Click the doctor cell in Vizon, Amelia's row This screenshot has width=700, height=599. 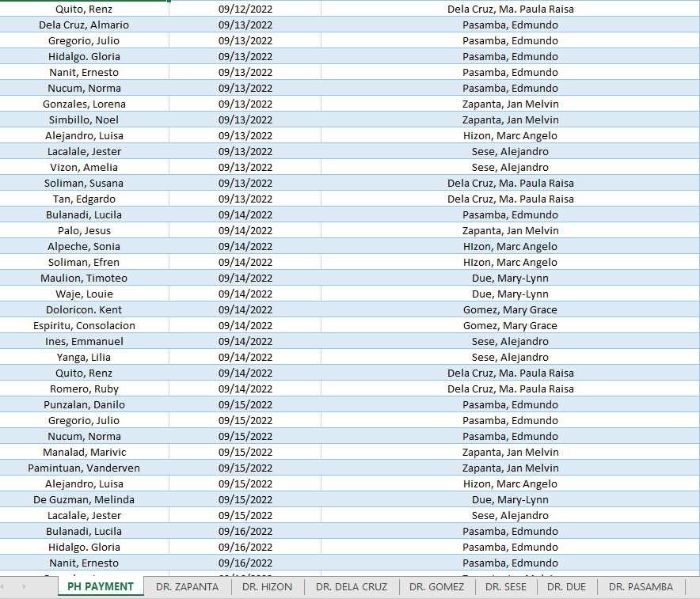[x=510, y=167]
